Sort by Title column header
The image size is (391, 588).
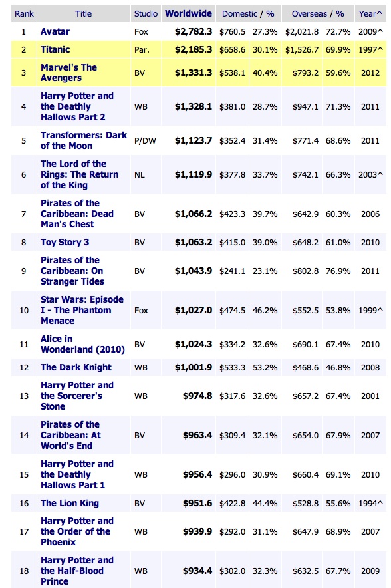(x=83, y=14)
